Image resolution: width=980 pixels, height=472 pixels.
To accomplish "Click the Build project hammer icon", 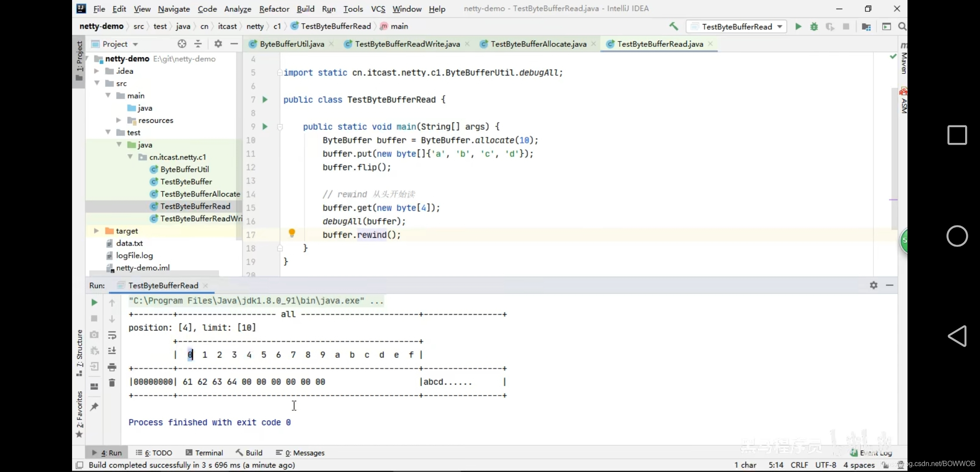I will point(674,27).
